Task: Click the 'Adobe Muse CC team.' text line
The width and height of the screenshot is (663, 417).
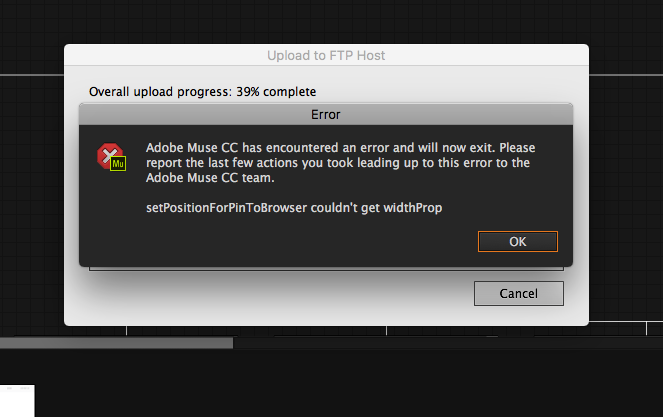Action: coord(210,178)
